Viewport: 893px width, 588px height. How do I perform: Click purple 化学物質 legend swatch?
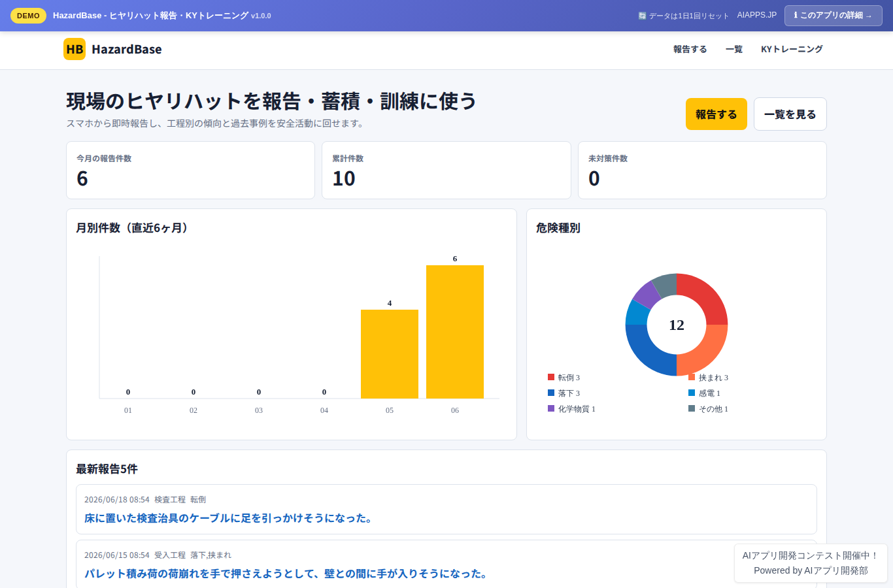551,408
